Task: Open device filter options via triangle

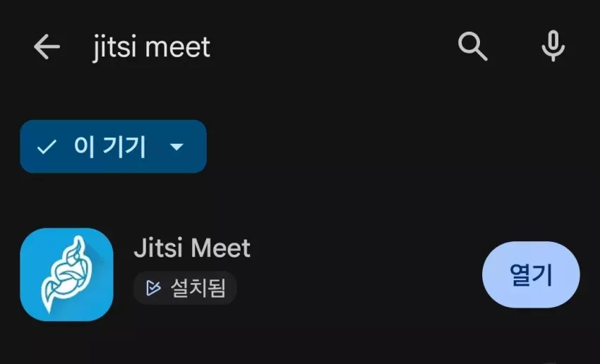Action: click(x=176, y=147)
